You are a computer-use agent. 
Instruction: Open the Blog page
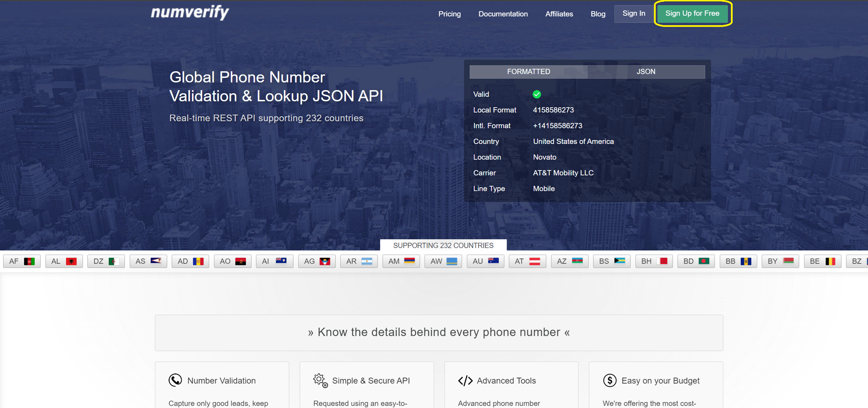pyautogui.click(x=598, y=14)
